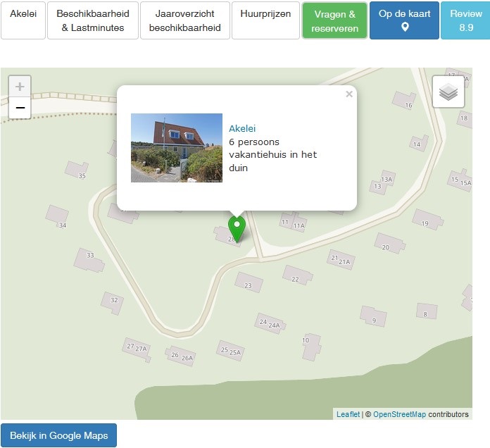Open Jaaroverzicht beschikbaarheid tab
The image size is (490, 448).
185,20
